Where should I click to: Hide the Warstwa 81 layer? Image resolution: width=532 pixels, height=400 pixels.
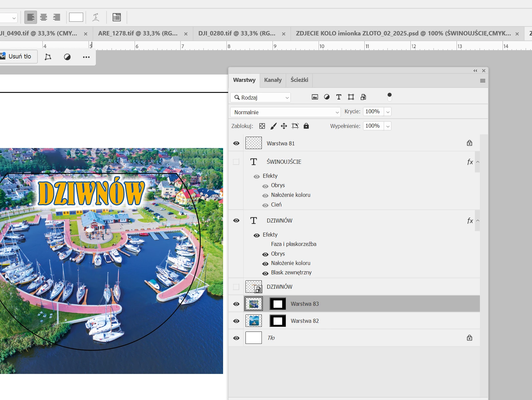[236, 143]
